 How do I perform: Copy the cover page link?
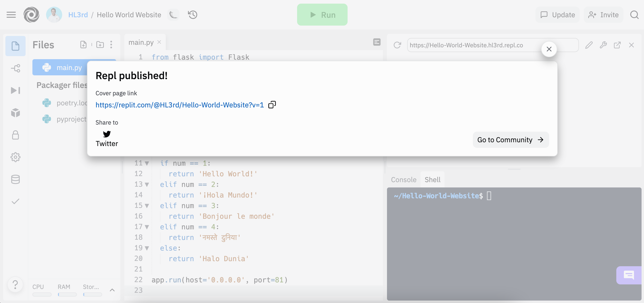click(x=272, y=105)
